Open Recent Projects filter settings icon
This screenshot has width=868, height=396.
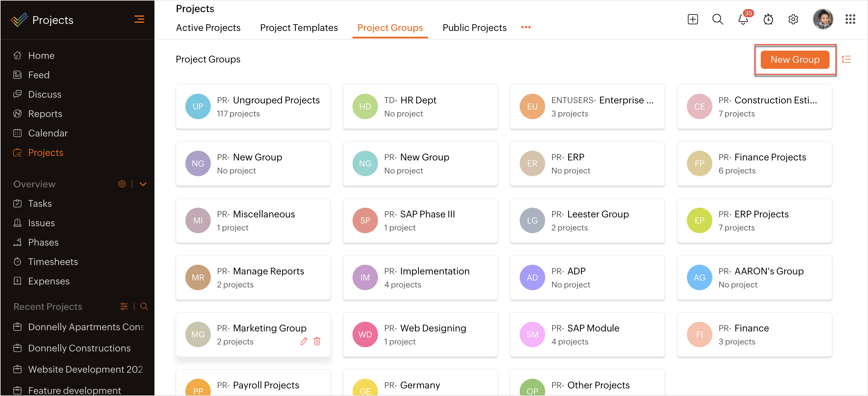point(124,306)
